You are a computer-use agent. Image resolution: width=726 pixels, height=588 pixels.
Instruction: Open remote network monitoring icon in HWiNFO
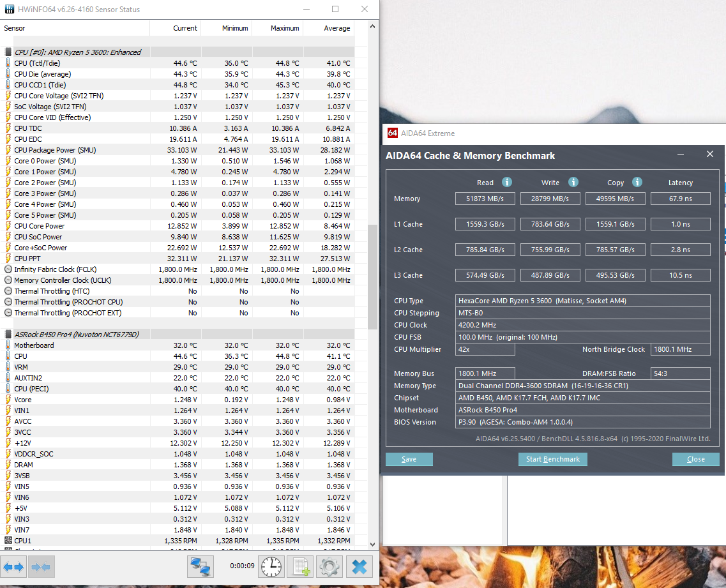[200, 566]
